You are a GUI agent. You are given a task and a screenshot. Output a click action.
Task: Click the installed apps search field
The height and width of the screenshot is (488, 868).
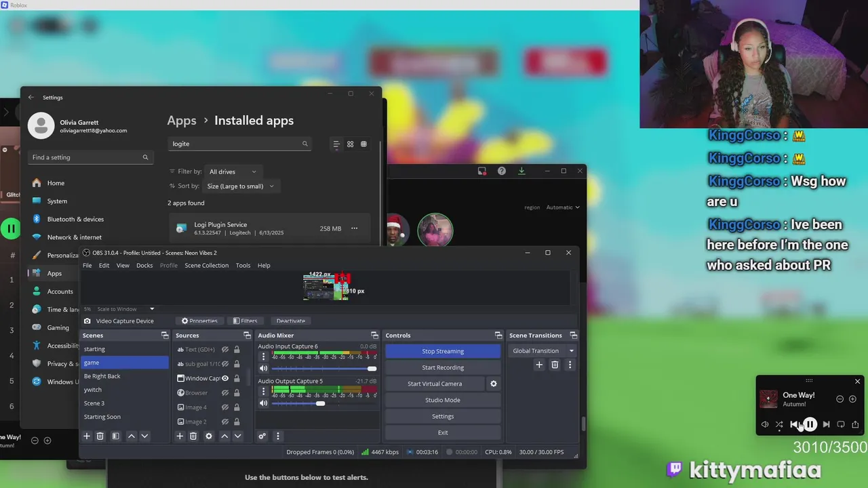pyautogui.click(x=239, y=144)
